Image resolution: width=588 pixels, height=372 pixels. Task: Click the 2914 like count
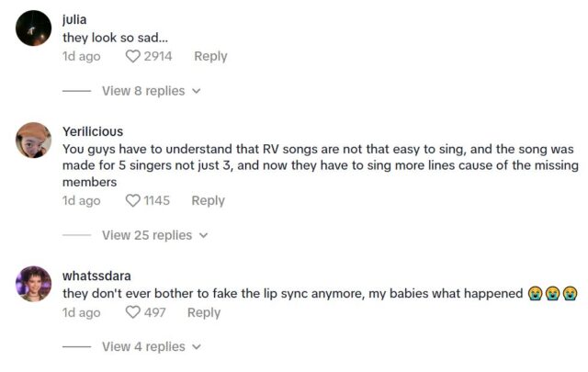(x=158, y=57)
